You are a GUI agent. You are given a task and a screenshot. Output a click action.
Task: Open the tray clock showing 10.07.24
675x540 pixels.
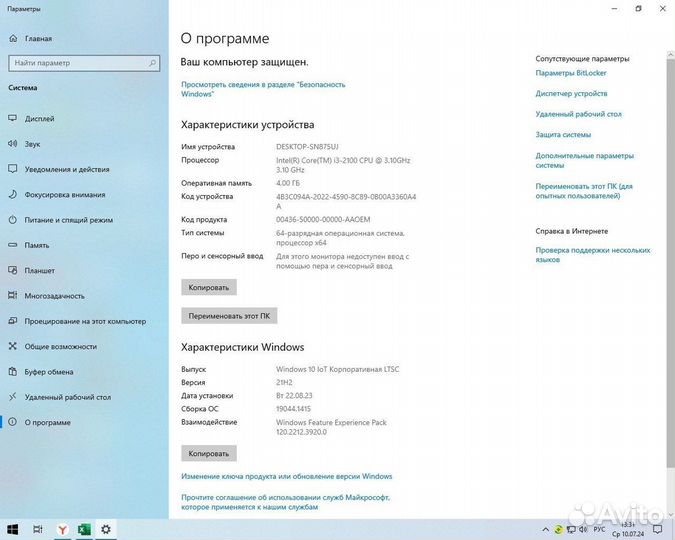629,530
